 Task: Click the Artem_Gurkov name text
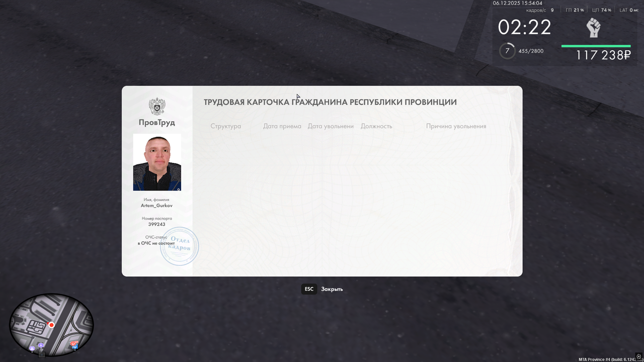tap(157, 206)
